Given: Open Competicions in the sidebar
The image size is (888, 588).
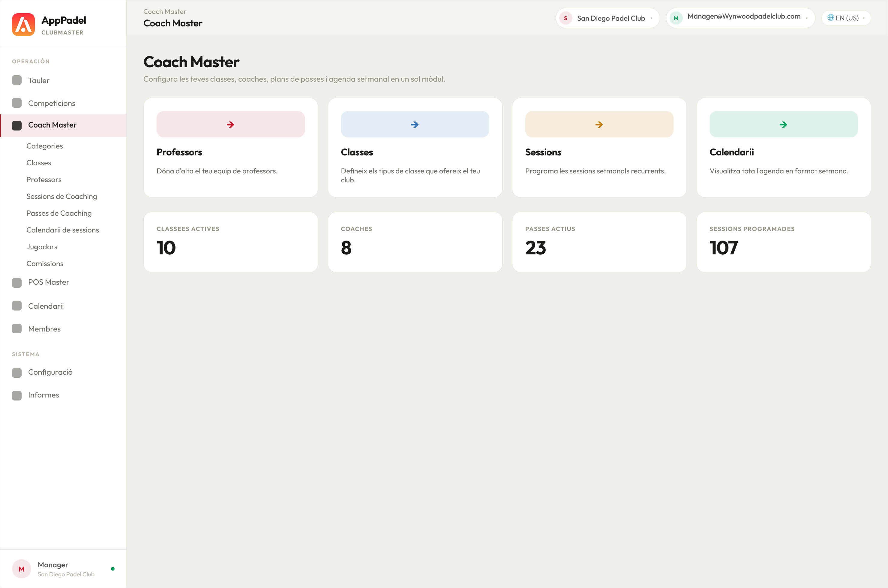Looking at the screenshot, I should [63, 103].
